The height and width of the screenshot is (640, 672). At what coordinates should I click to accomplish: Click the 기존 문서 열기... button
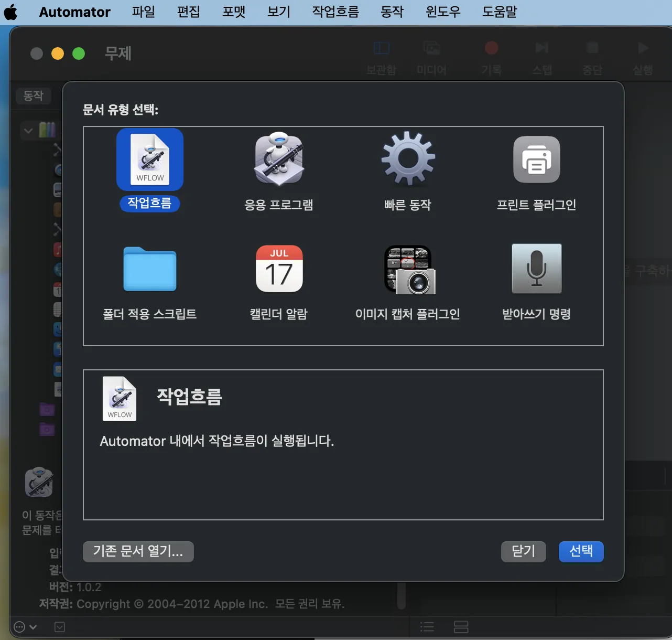138,551
